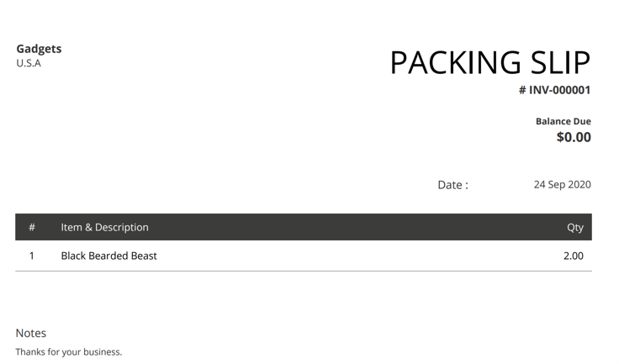
Task: Select the Thanks for your business note
Action: click(x=69, y=351)
